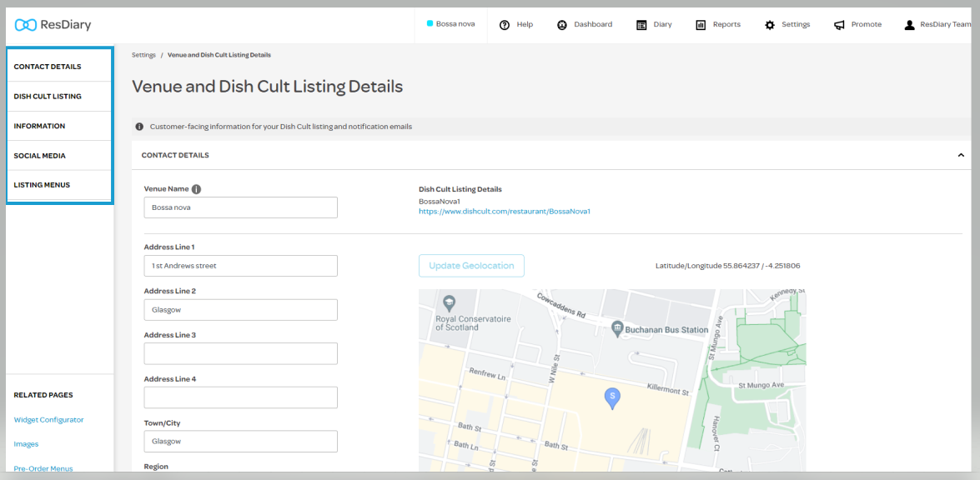Click the ResDiary Team user icon
The width and height of the screenshot is (980, 480).
click(x=909, y=25)
